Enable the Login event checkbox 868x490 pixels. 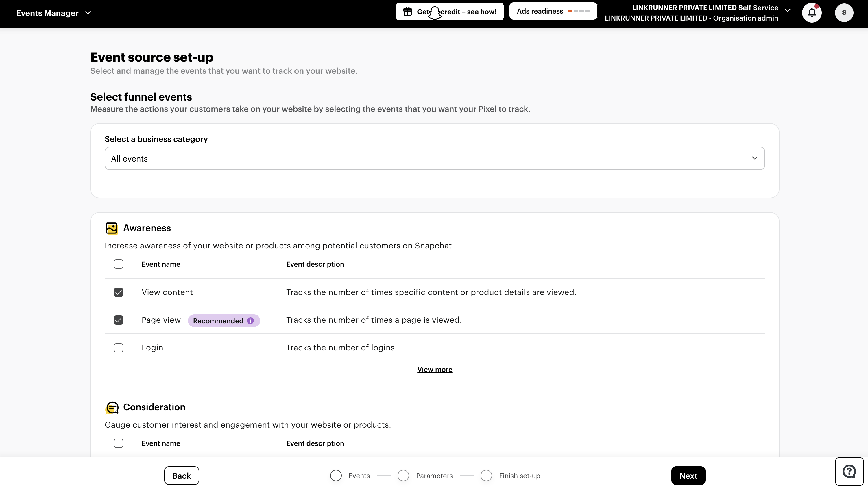tap(118, 348)
